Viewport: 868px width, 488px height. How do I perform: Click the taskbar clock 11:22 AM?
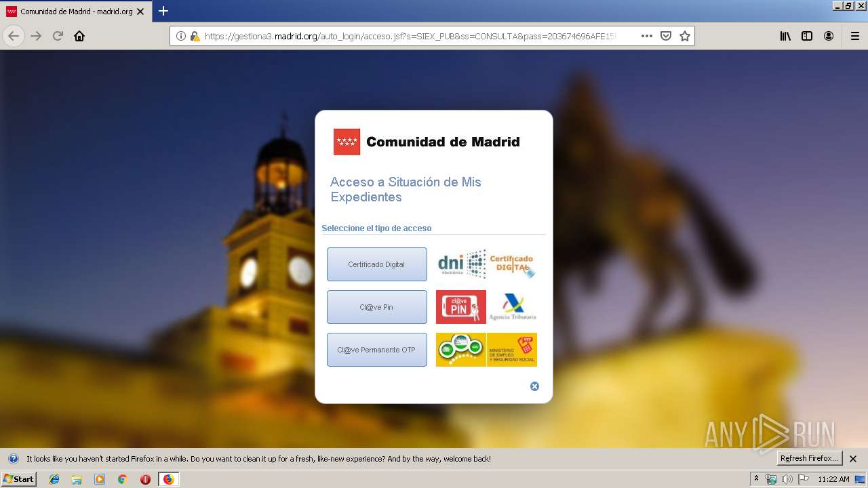click(x=833, y=479)
